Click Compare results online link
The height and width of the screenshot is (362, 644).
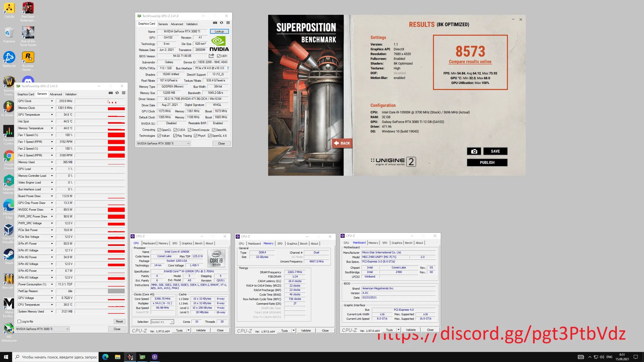tap(470, 62)
